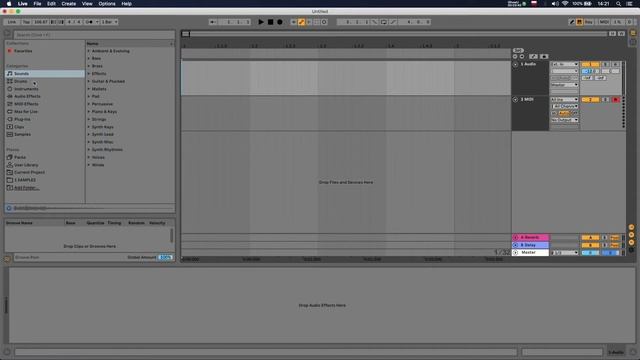Expand the Guitar & Plucked folder
Screen dimensions: 640x360
click(89, 81)
